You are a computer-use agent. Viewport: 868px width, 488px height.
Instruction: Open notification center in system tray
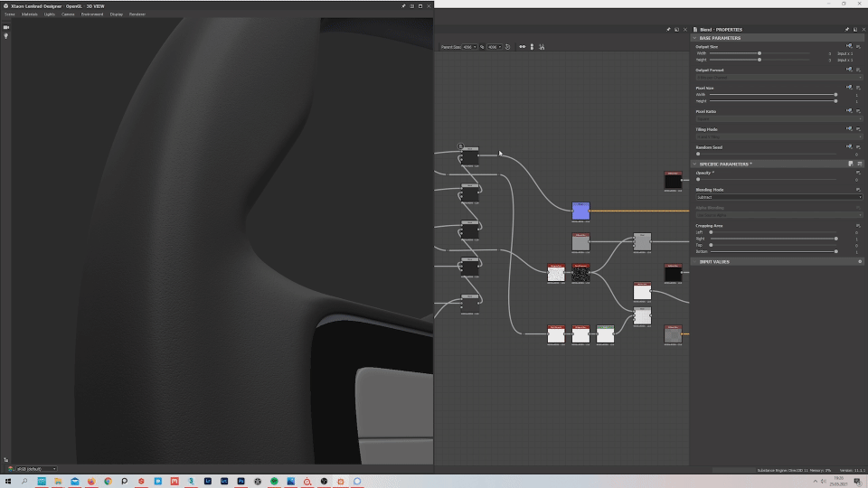(857, 482)
